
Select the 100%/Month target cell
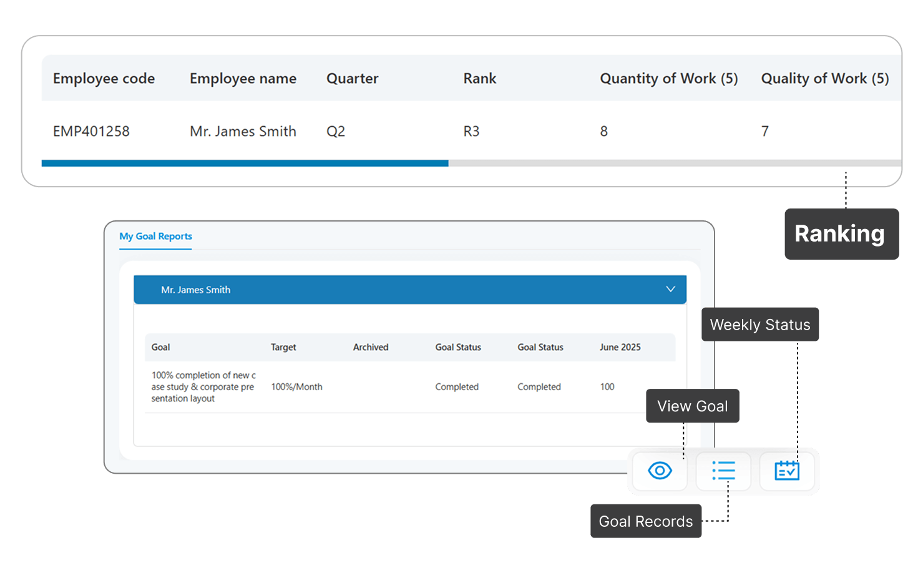click(296, 387)
